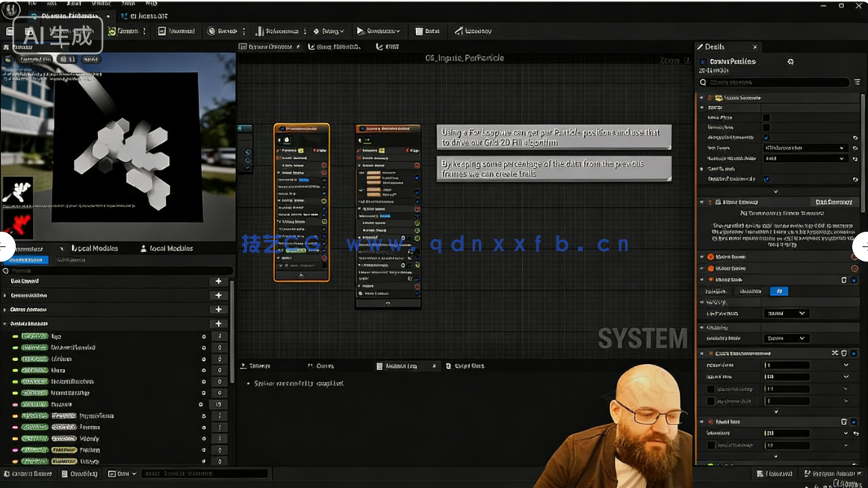
Task: Expand the down chevron below Details first section
Action: [775, 191]
